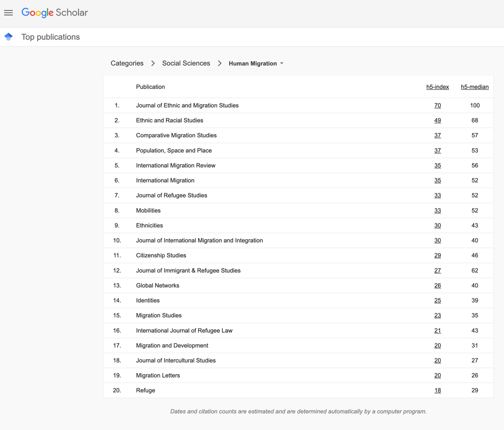Viewport: 504px width, 430px height.
Task: Click the h5-median column header
Action: [x=474, y=87]
